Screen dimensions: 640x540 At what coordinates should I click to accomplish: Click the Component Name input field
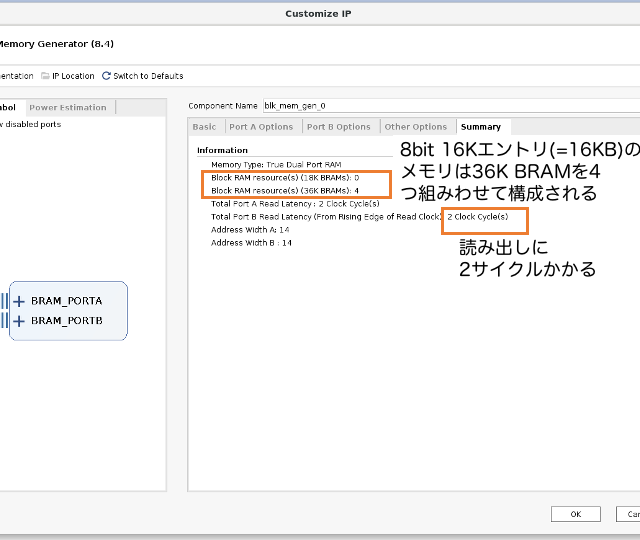[x=450, y=105]
